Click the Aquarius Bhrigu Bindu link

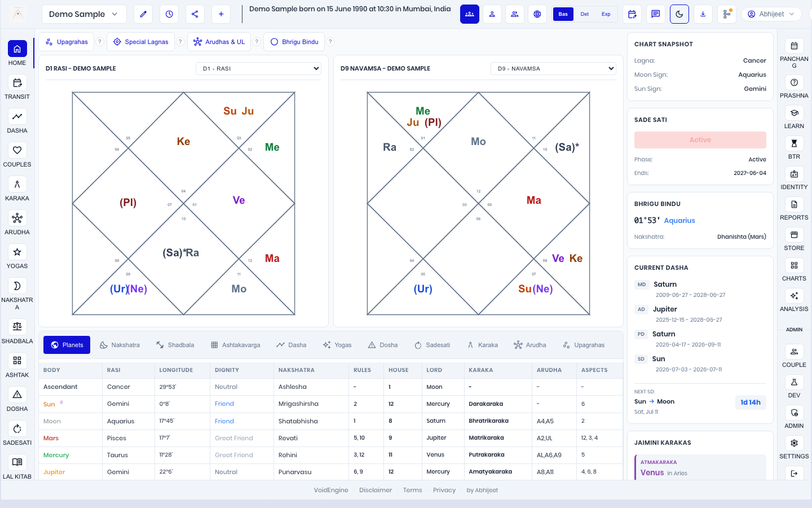click(679, 221)
